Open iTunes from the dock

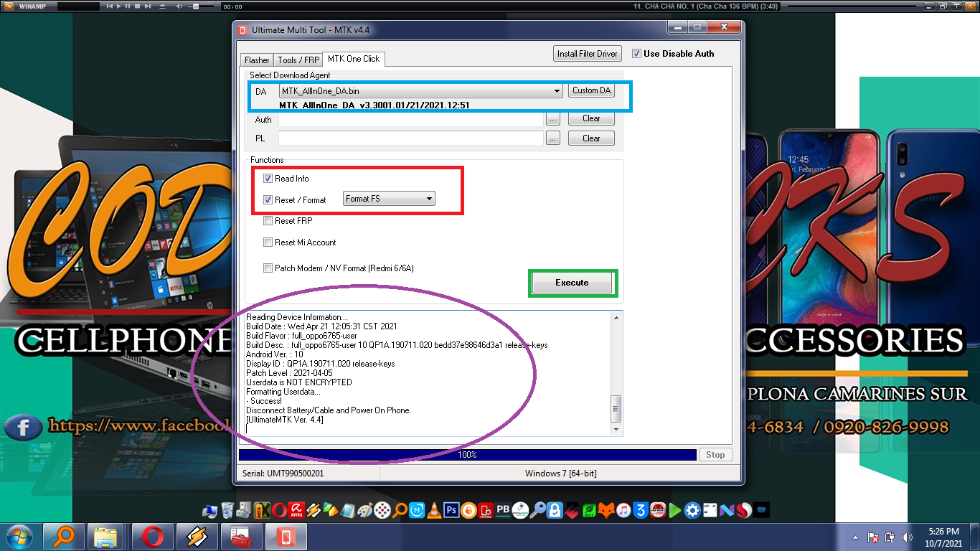pos(623,510)
